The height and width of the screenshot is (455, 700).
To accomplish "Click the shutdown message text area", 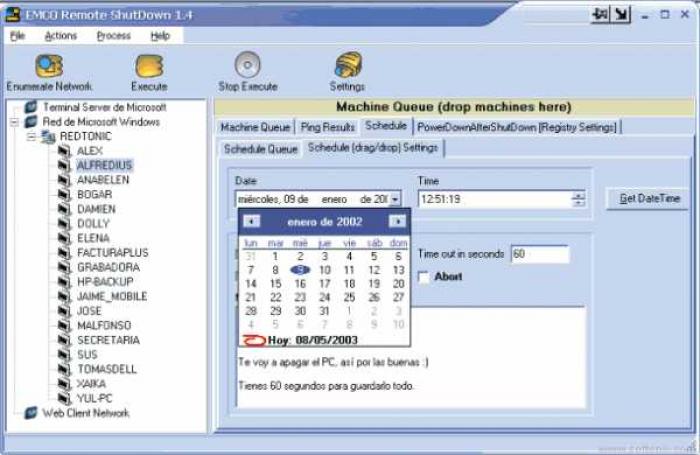I will tap(411, 357).
